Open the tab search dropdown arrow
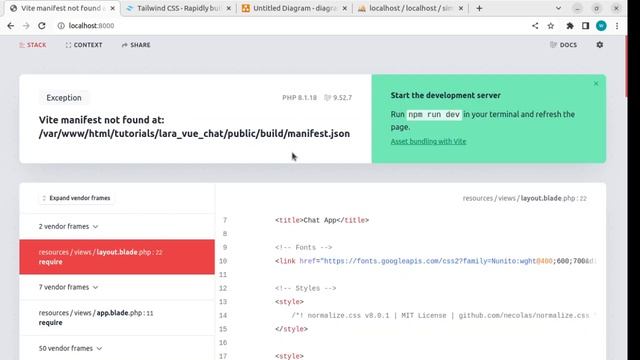640x360 pixels. (558, 8)
